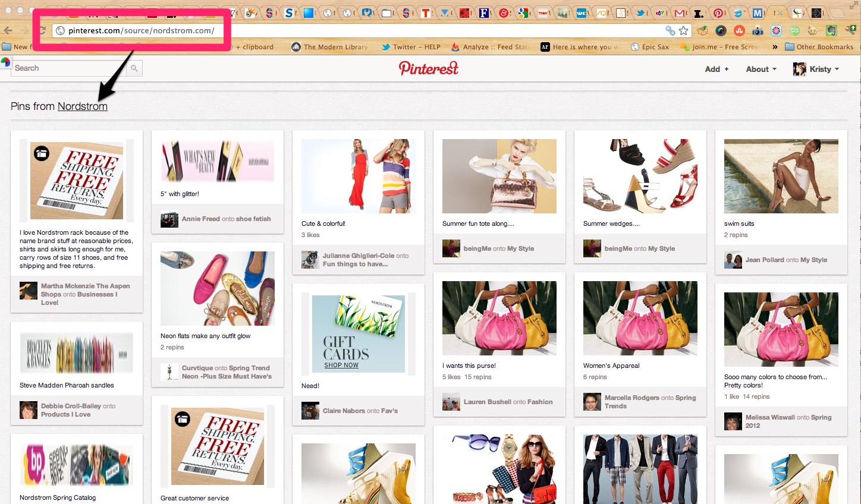
Task: Switch to the Gmail browser tab
Action: coord(680,12)
